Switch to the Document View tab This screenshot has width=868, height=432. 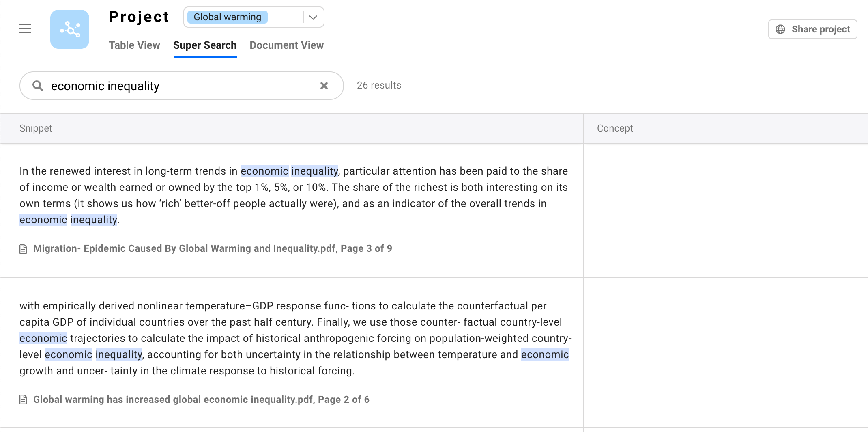pos(286,45)
